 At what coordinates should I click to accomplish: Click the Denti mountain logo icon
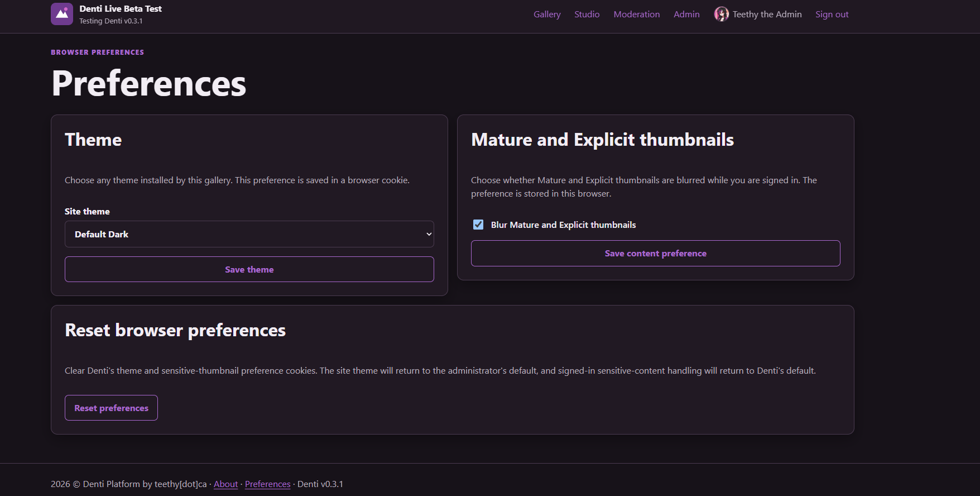62,14
